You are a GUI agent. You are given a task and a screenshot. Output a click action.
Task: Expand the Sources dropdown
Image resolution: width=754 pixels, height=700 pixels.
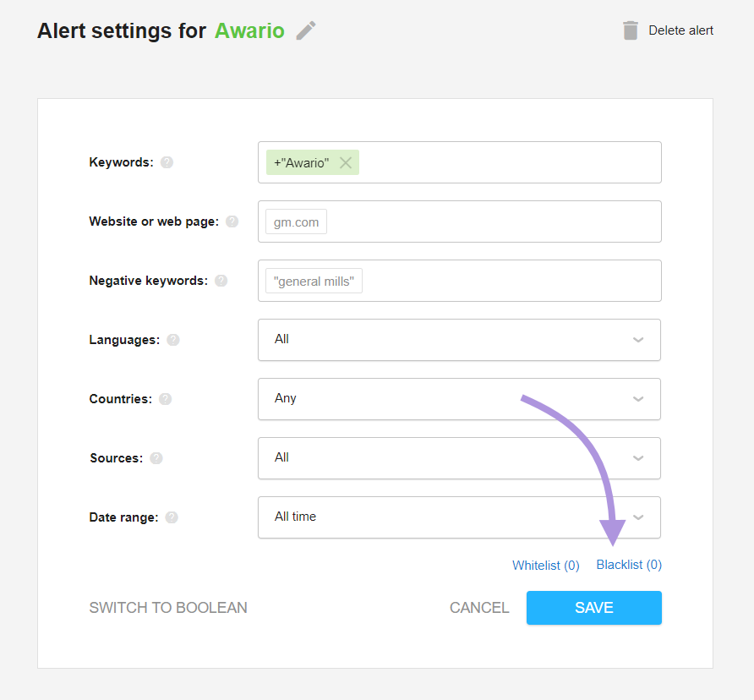click(459, 458)
